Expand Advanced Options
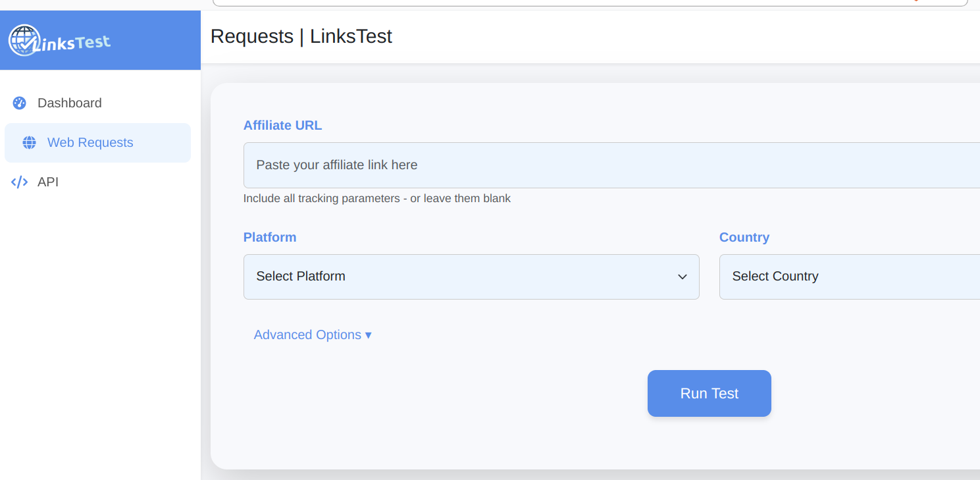The image size is (980, 480). coord(313,334)
